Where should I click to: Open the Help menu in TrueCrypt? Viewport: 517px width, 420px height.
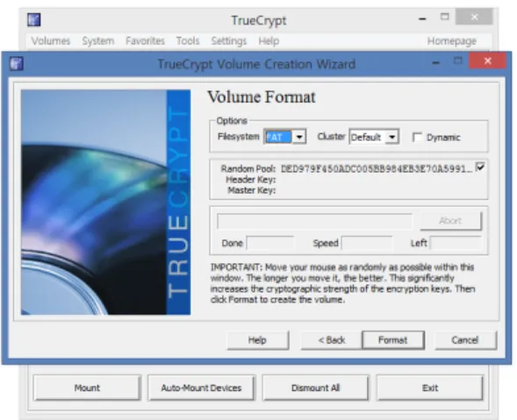[269, 41]
